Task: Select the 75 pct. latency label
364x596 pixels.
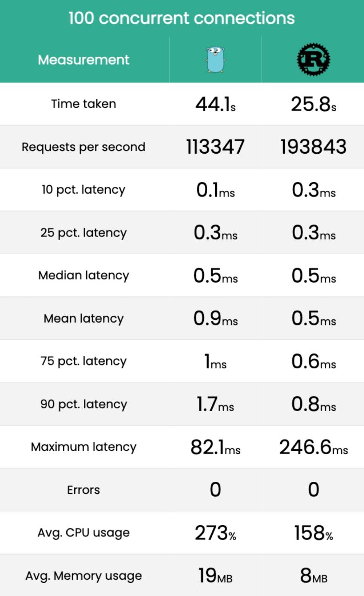Action: pos(84,361)
